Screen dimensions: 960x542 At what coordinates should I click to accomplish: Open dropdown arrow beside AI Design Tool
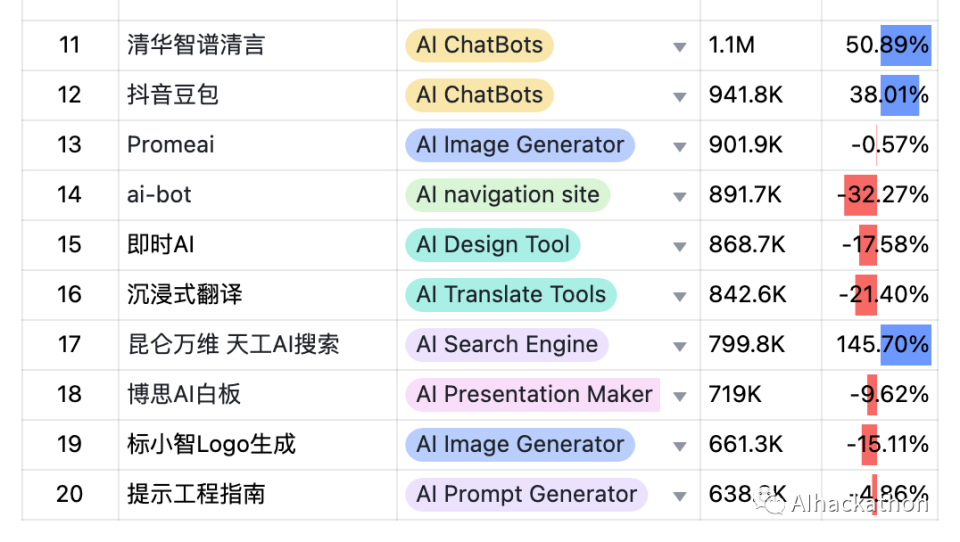pyautogui.click(x=680, y=247)
